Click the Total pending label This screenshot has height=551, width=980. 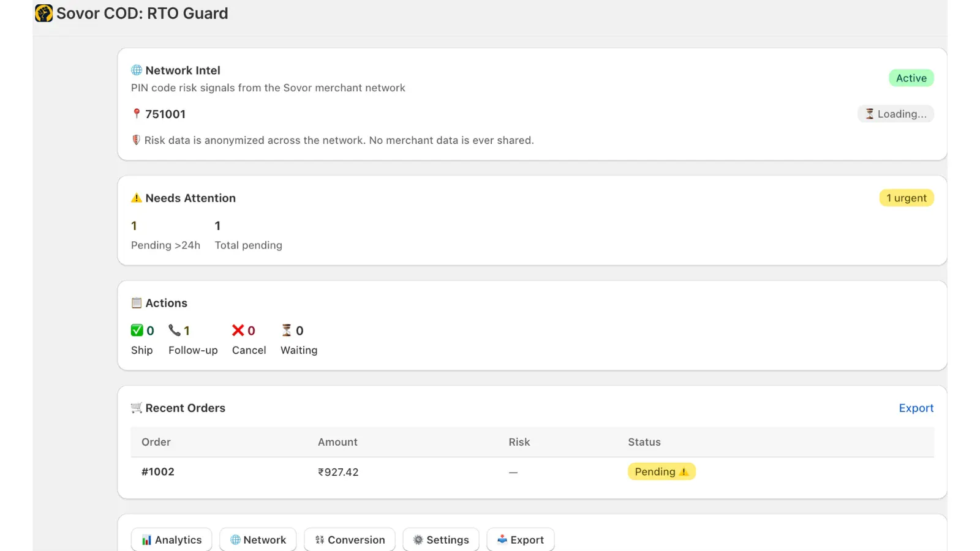coord(249,246)
